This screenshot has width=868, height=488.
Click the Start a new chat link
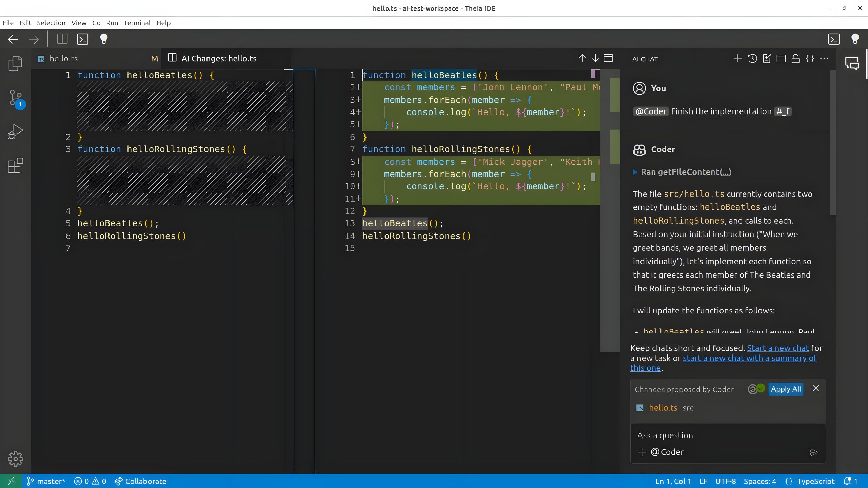click(x=778, y=348)
